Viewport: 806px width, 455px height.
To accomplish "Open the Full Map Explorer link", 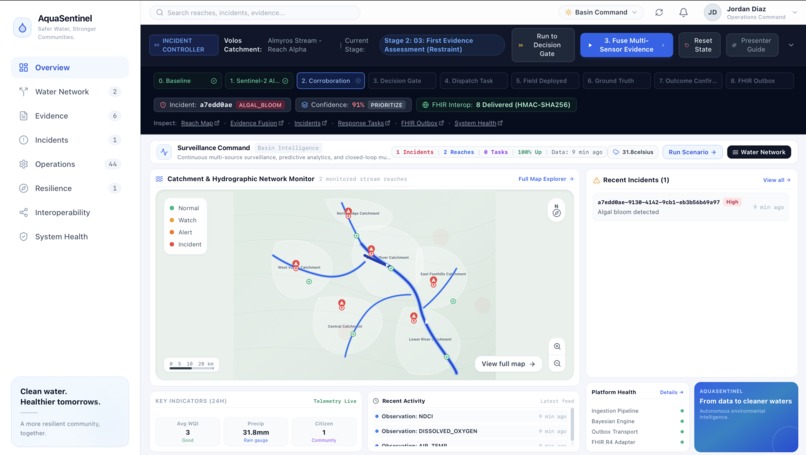I will tap(545, 179).
